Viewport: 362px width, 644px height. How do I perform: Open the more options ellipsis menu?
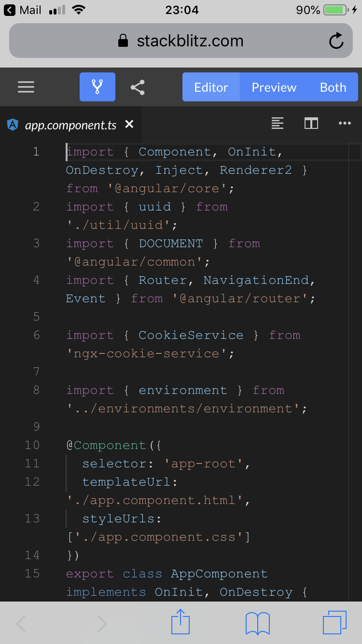(345, 124)
